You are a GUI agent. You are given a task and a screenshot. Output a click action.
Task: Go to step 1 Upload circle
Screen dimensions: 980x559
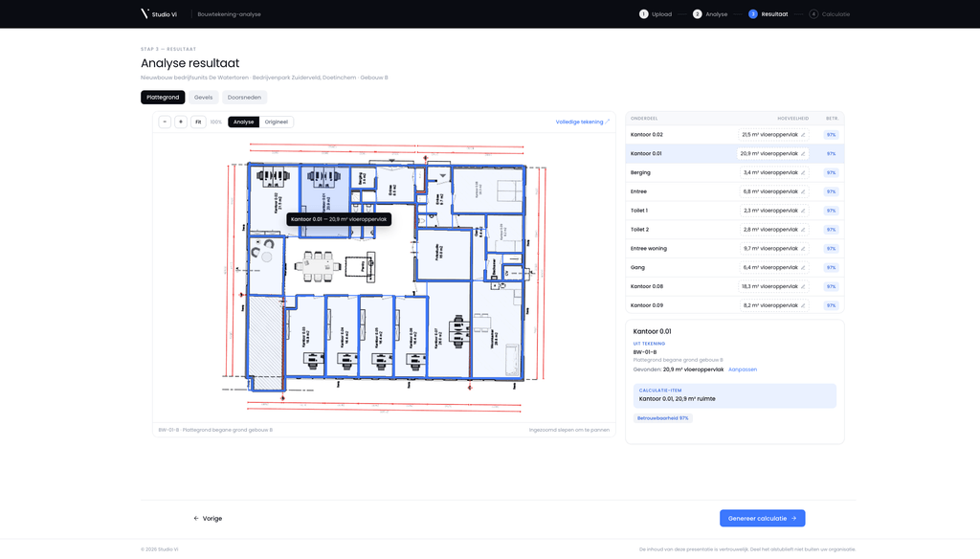click(644, 13)
